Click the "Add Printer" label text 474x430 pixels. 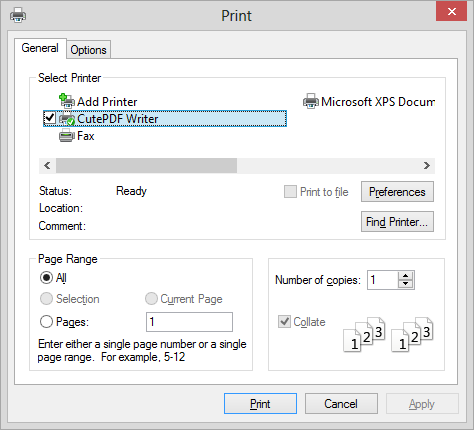(x=107, y=102)
